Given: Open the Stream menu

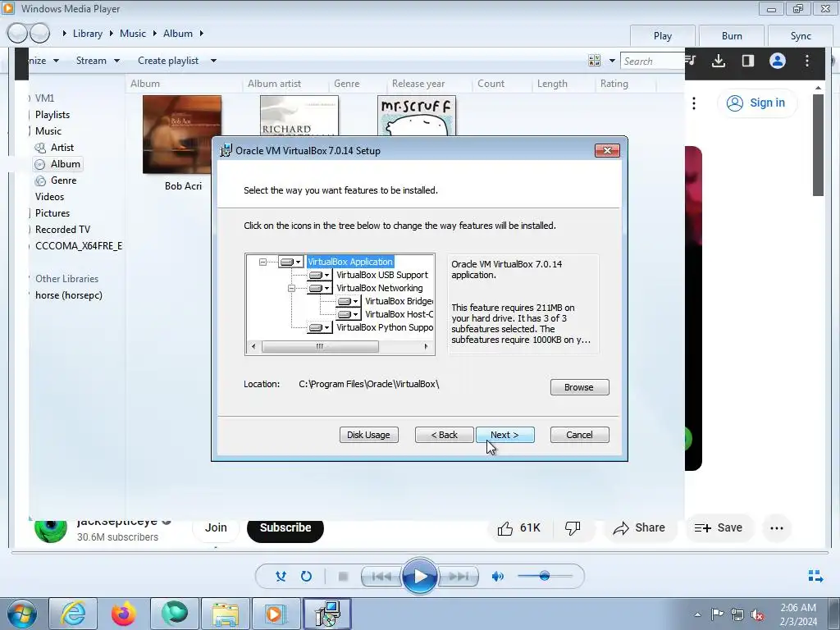Looking at the screenshot, I should [x=98, y=61].
